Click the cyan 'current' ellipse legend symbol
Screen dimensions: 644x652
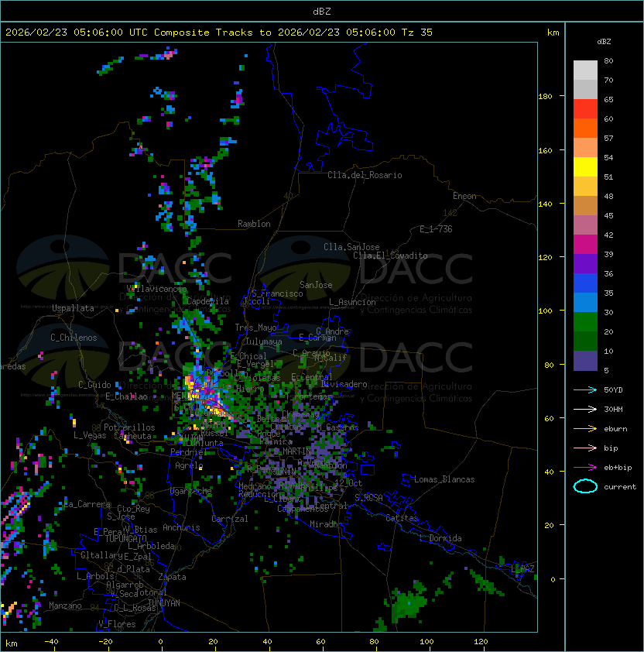coord(585,486)
